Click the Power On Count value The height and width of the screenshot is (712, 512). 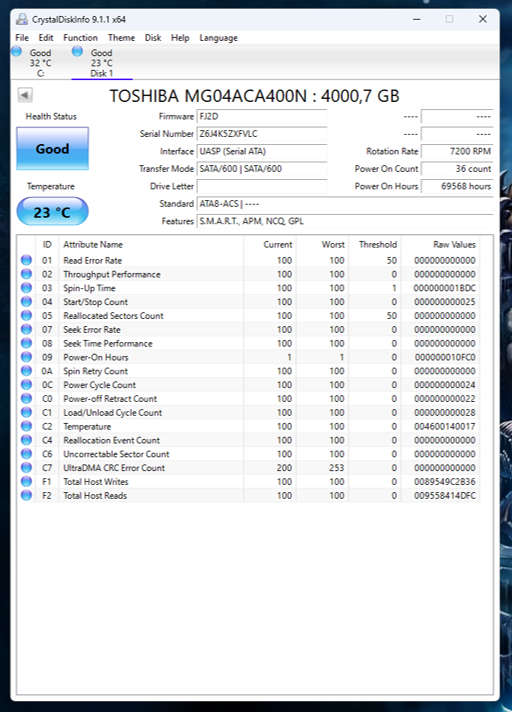point(457,169)
